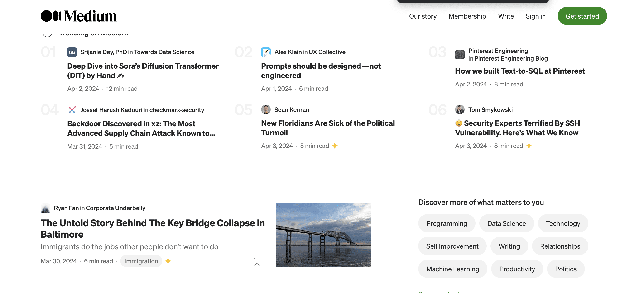Viewport: 644px width, 293px height.
Task: Click the Immigration tag on the story
Action: [141, 261]
